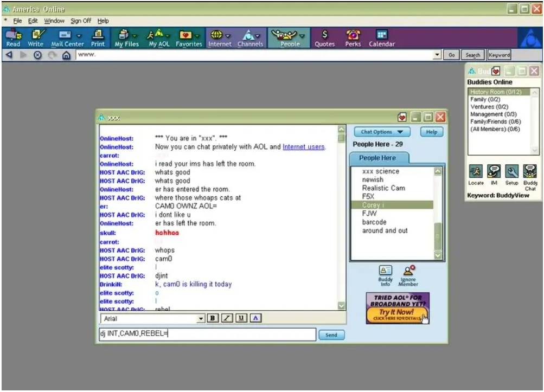The width and height of the screenshot is (544, 392).
Task: Expand the Internet dropdown arrow
Action: (228, 36)
